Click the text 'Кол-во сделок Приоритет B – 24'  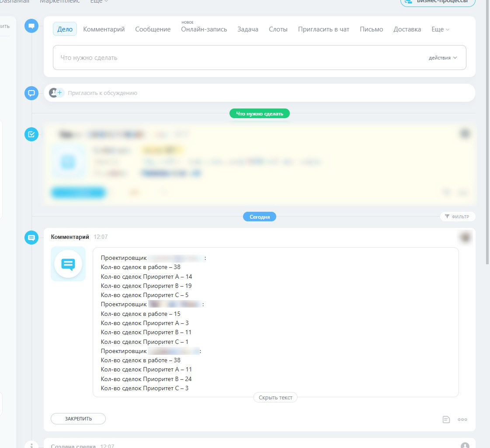[146, 379]
